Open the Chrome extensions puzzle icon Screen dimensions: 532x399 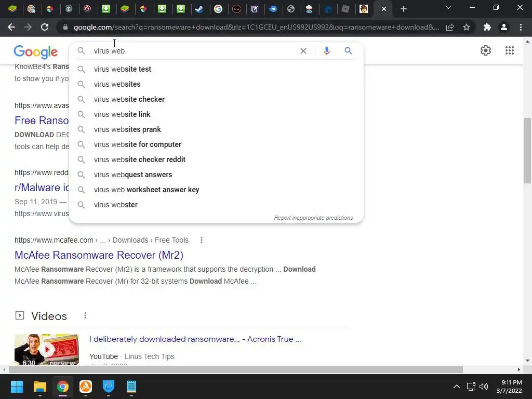[487, 27]
